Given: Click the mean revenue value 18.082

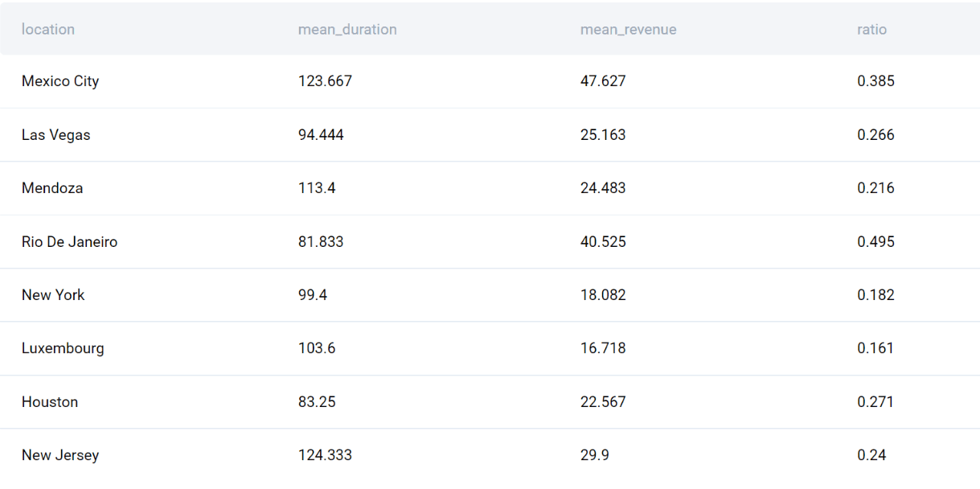Looking at the screenshot, I should (x=603, y=295).
